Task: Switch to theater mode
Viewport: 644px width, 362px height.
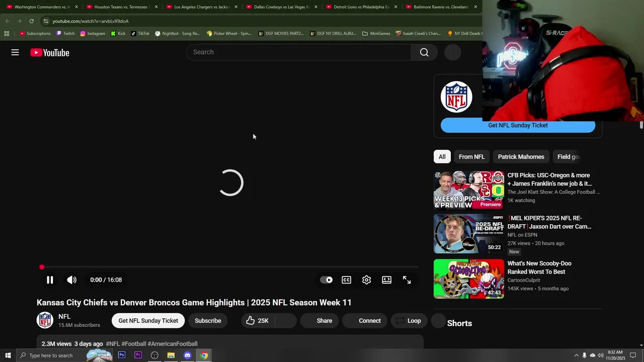Action: [387, 280]
